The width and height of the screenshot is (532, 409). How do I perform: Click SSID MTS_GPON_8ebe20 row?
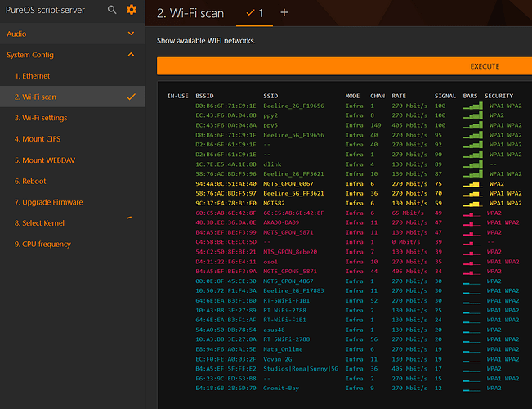pyautogui.click(x=290, y=252)
